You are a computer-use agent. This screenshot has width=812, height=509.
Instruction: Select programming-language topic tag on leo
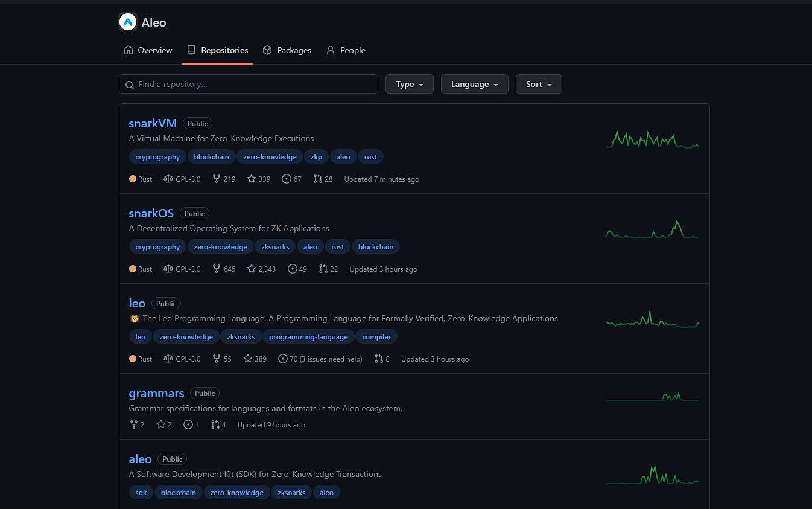pyautogui.click(x=308, y=337)
